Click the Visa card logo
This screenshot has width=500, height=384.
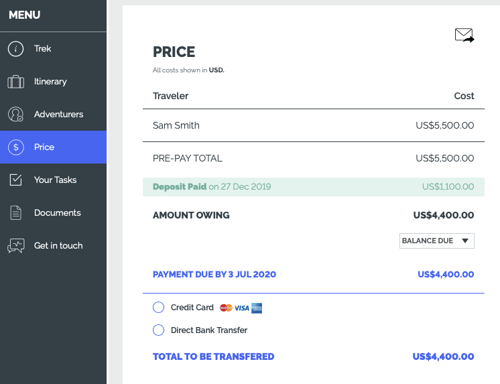[242, 308]
